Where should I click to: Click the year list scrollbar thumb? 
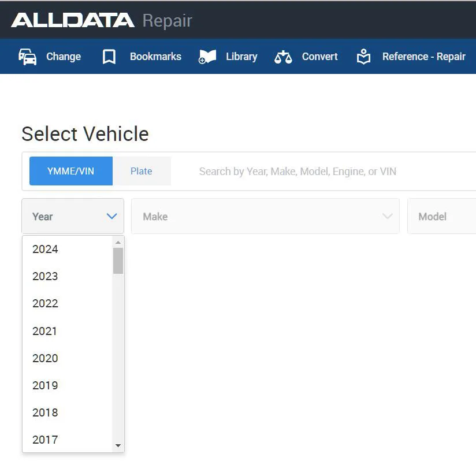click(118, 261)
